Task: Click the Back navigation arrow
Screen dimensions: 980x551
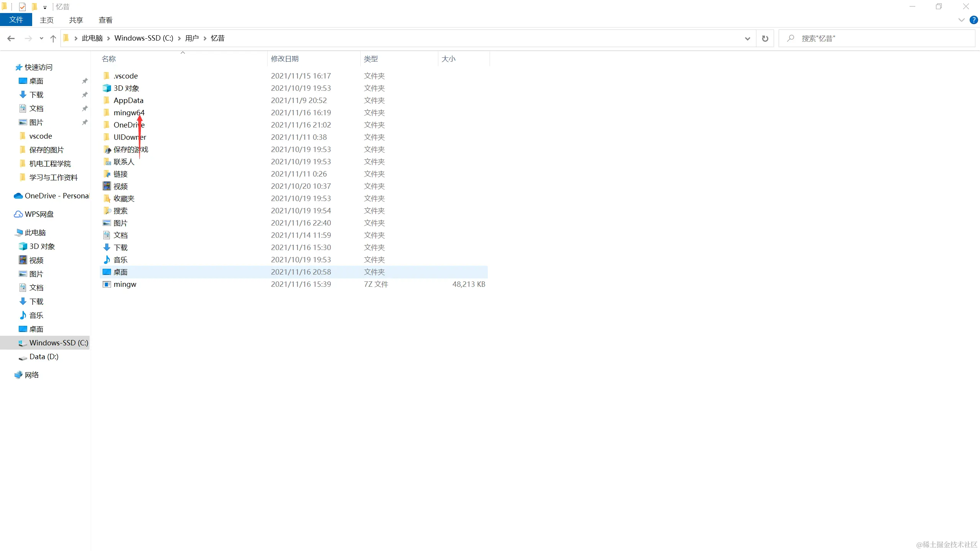Action: tap(11, 38)
